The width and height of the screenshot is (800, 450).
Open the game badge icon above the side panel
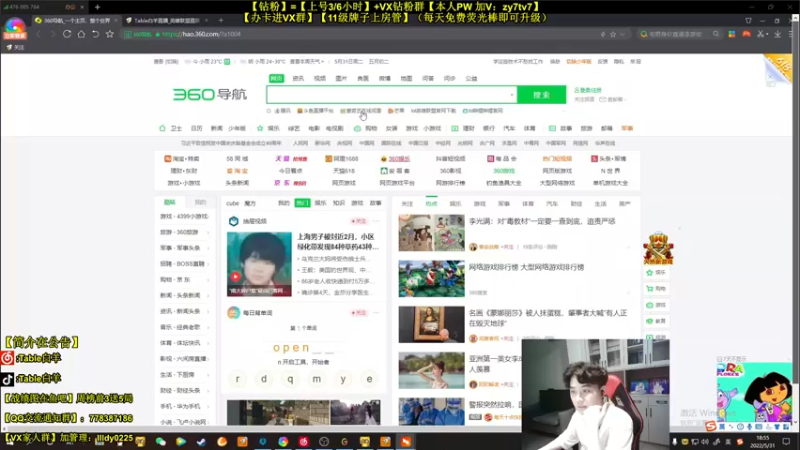[658, 248]
